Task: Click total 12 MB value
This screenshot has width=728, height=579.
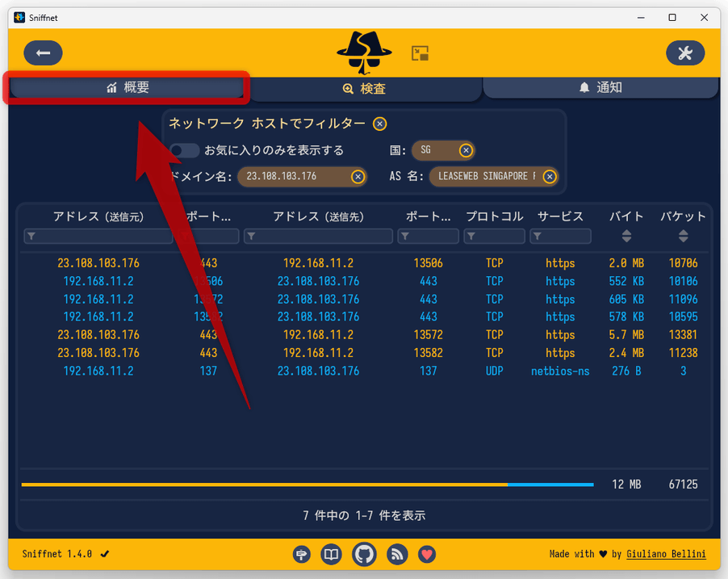Action: coord(626,485)
